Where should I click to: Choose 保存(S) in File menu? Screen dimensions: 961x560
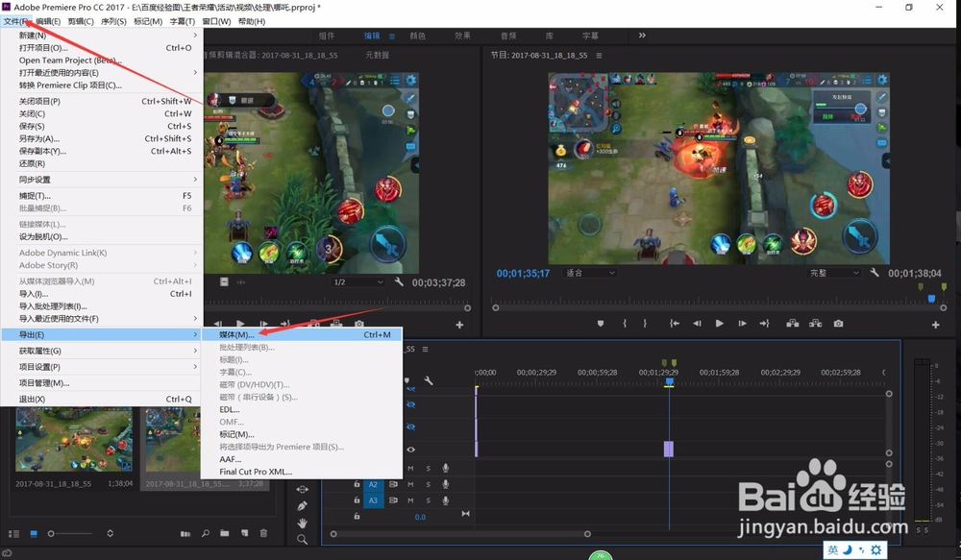101,126
